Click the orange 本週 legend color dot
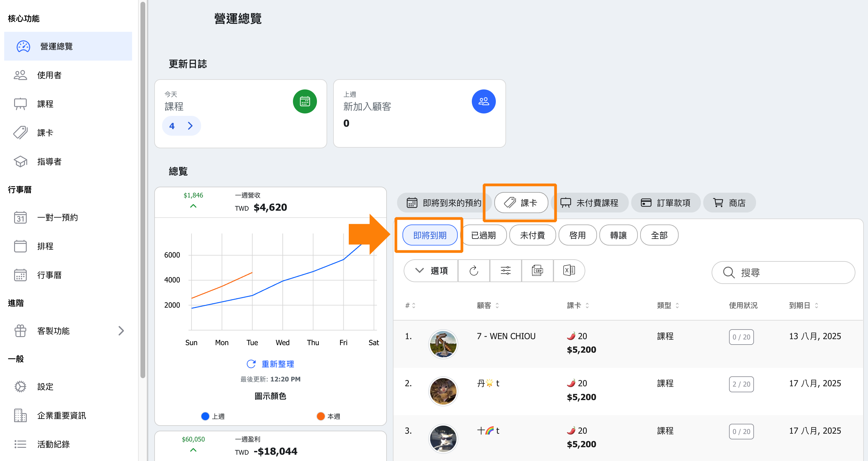 tap(321, 416)
